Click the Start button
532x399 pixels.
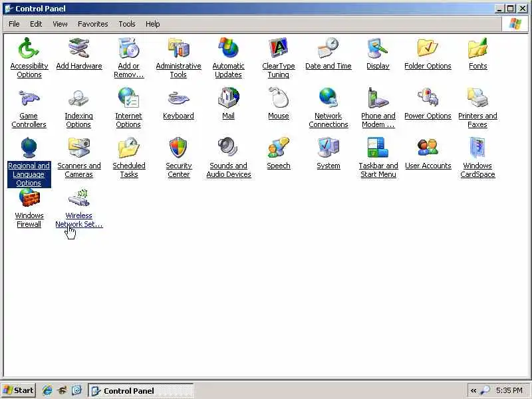click(19, 390)
